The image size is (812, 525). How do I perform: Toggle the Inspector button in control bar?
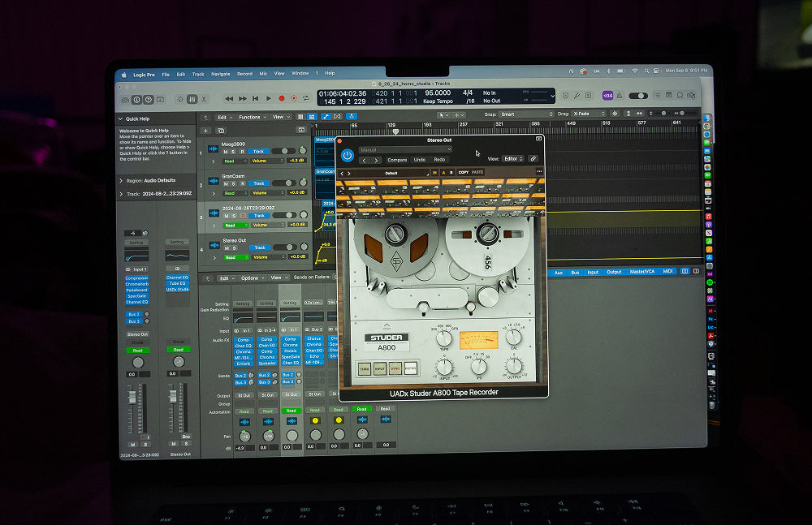point(136,100)
